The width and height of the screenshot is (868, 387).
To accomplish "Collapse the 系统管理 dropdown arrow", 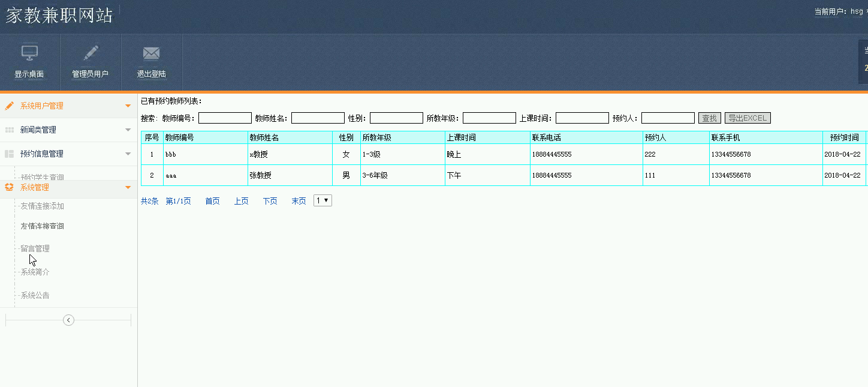I will click(x=128, y=188).
